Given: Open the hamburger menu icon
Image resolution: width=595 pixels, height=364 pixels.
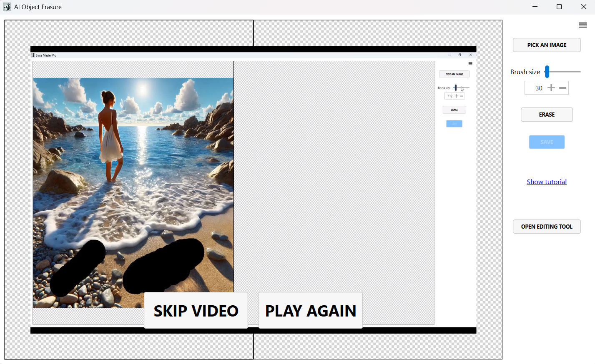Looking at the screenshot, I should (582, 25).
